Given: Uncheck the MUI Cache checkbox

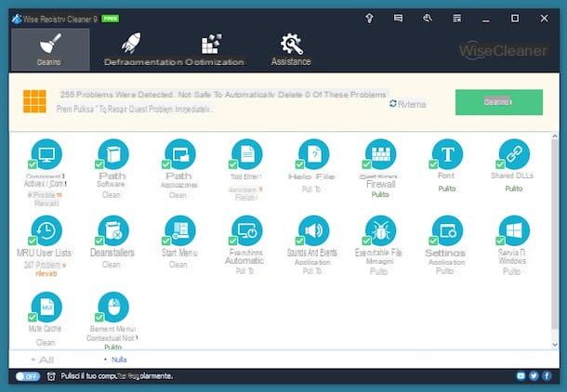Looking at the screenshot, I should 33,317.
